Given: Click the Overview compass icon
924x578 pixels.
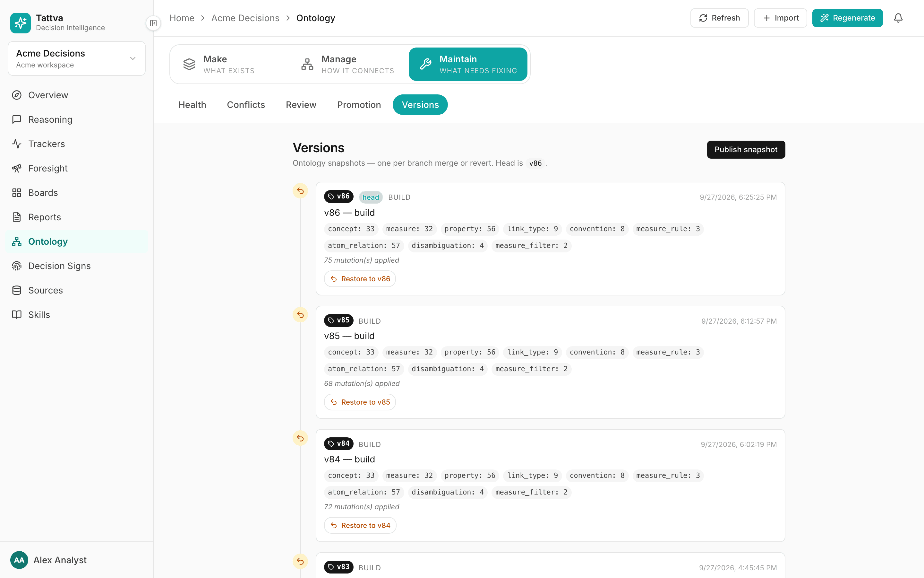Looking at the screenshot, I should (16, 95).
